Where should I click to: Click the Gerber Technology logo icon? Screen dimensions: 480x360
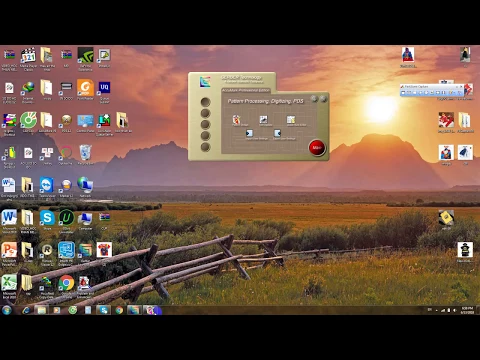[x=205, y=82]
